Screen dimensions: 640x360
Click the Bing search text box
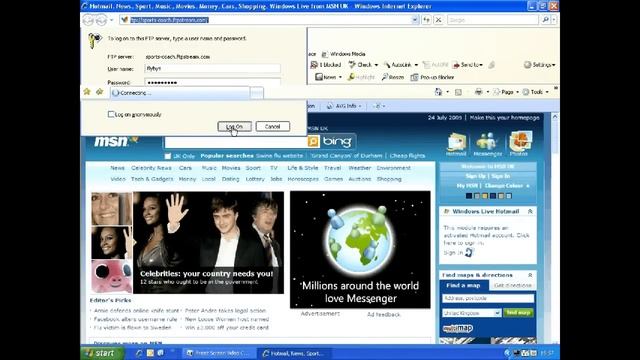tap(236, 142)
